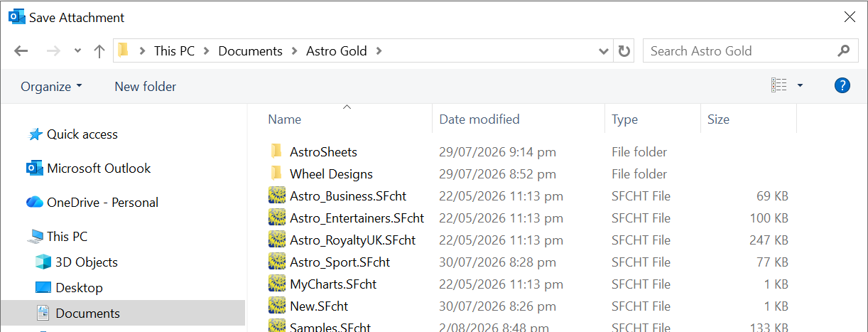Select file name Astro_RoyaltyUK.SFcht

353,240
